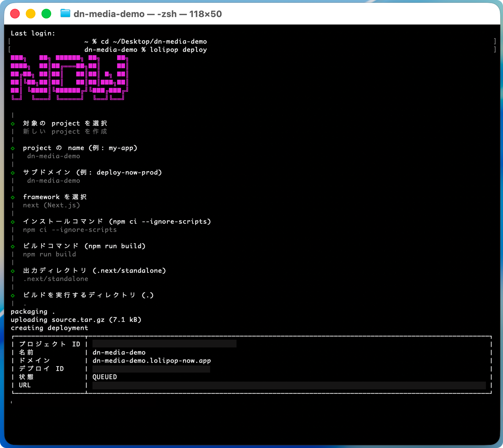Click the 'プロジェクト ID' table label
Image resolution: width=503 pixels, height=448 pixels.
[x=49, y=344]
